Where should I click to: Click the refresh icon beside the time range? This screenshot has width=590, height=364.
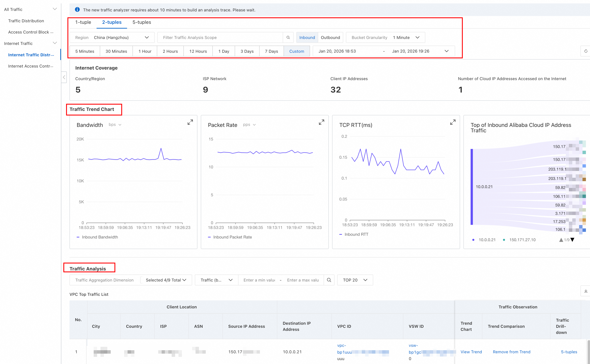point(586,51)
